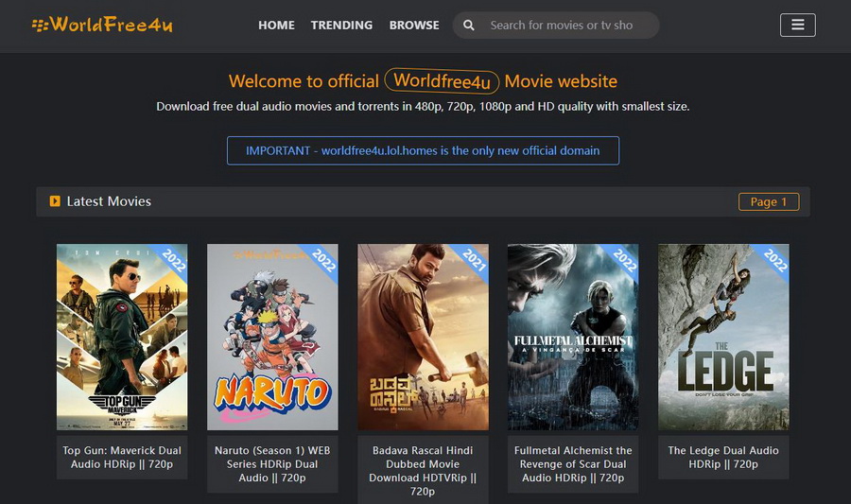Open the hamburger menu icon
Viewport: 851px width, 504px height.
pos(797,25)
